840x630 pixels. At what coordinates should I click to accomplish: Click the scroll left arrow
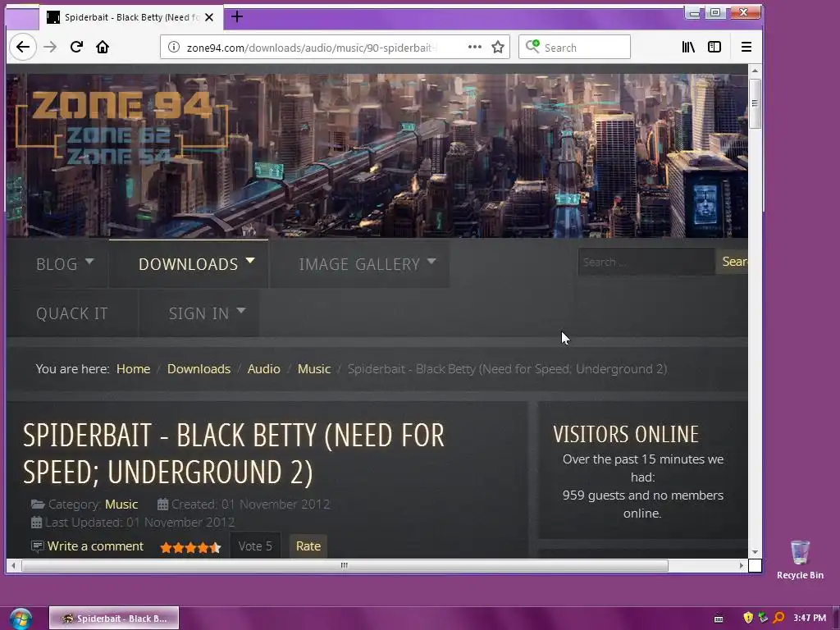click(x=13, y=565)
